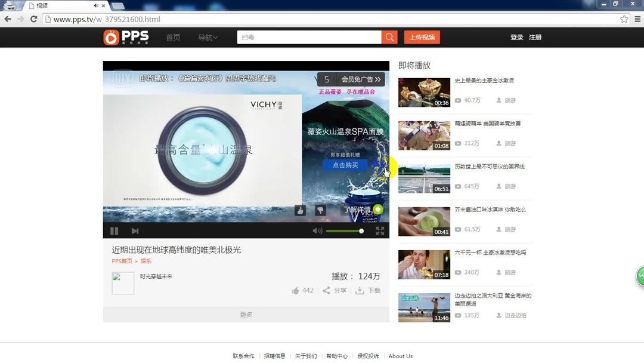Screen dimensions: 644x363
Task: Select the 首页 menu item
Action: [173, 37]
